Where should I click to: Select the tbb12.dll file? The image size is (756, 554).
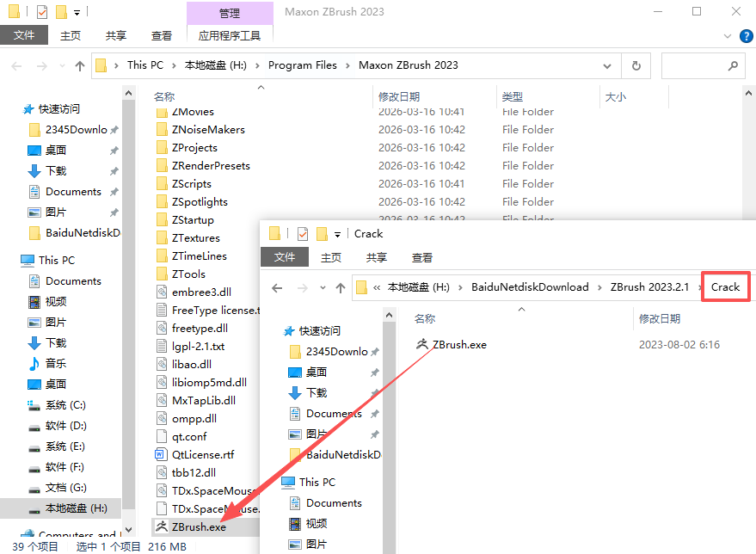coord(194,473)
